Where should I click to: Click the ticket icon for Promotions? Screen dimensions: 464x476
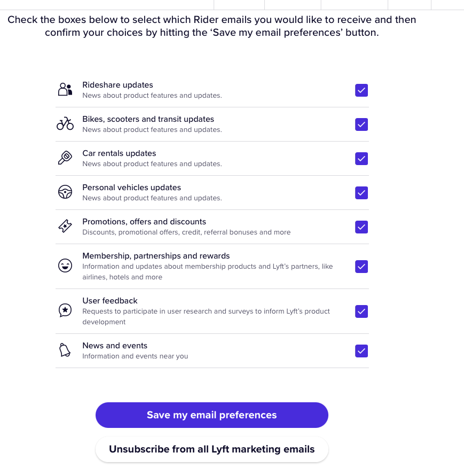point(65,227)
